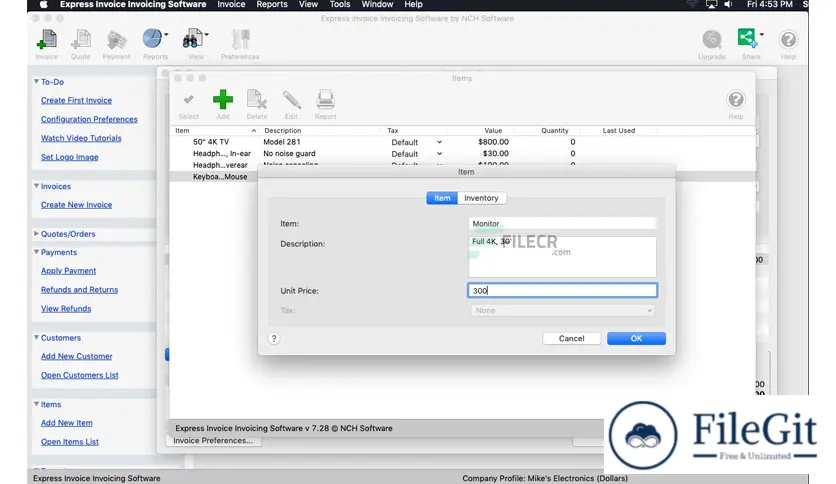Click the green Add plus icon
The width and height of the screenshot is (836, 484).
click(223, 100)
